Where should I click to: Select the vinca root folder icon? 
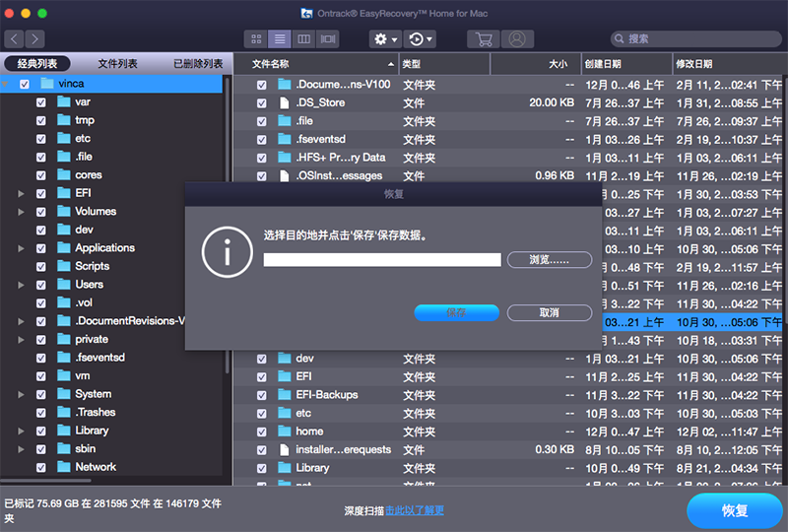click(47, 84)
